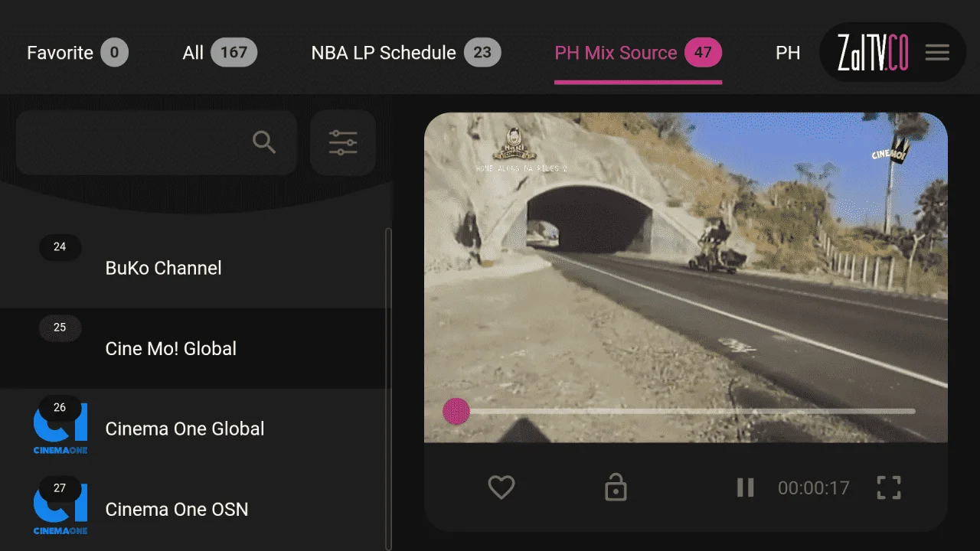Screen dimensions: 980x551
Task: Select Cinema One OSN channel
Action: (x=195, y=509)
